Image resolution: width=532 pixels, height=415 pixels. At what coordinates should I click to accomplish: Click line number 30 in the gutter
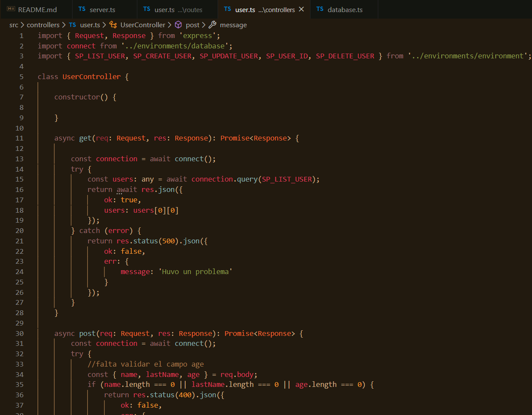click(x=19, y=333)
